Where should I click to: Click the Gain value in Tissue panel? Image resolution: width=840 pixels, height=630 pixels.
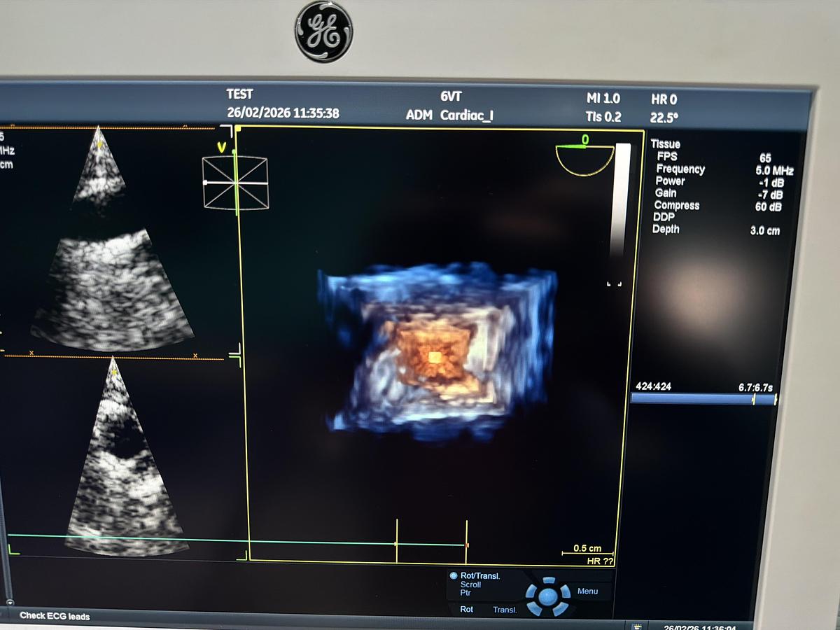(x=771, y=194)
